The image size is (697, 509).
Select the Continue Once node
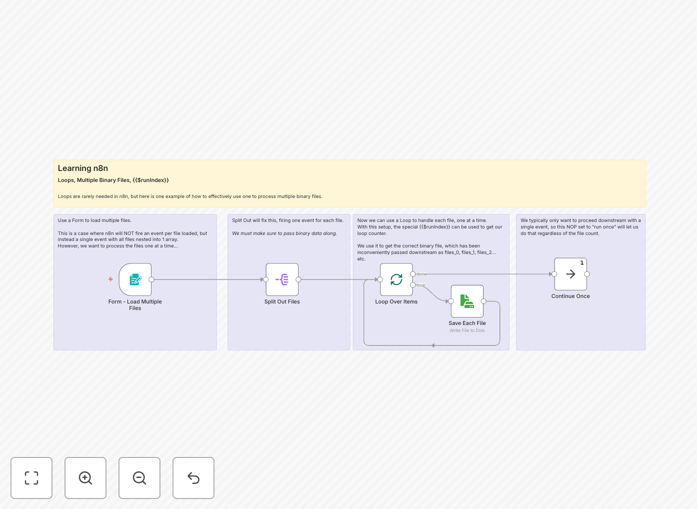(570, 274)
